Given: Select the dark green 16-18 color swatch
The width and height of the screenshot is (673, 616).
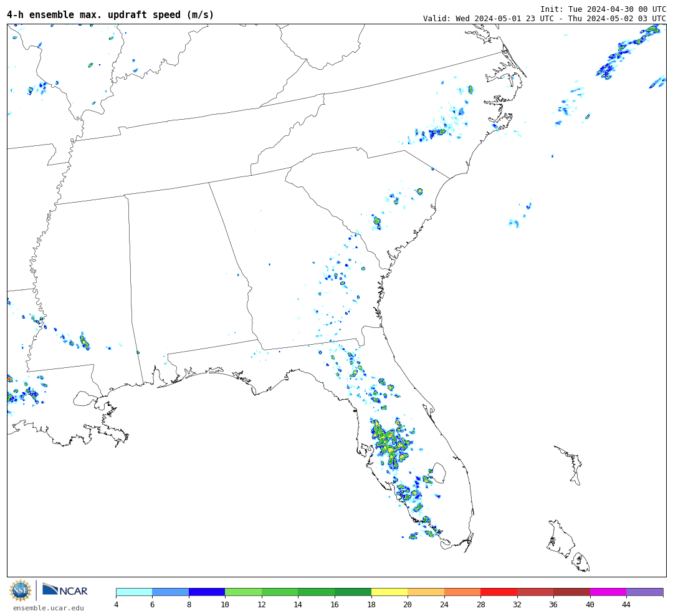Looking at the screenshot, I should 353,592.
